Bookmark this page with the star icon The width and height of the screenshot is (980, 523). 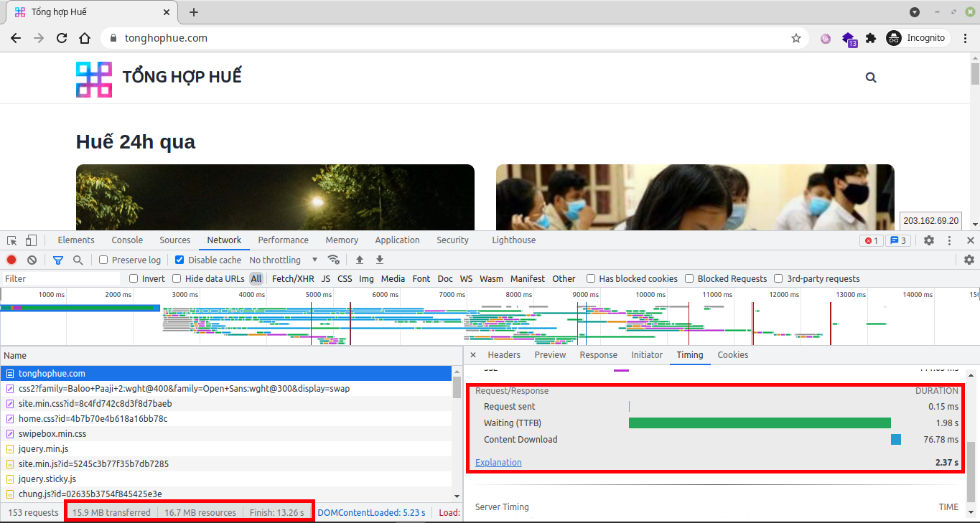pyautogui.click(x=796, y=38)
